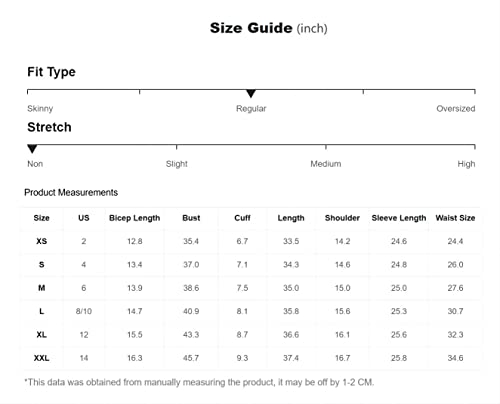This screenshot has height=404, width=500.
Task: Click the Product Measurements heading
Action: pyautogui.click(x=71, y=192)
